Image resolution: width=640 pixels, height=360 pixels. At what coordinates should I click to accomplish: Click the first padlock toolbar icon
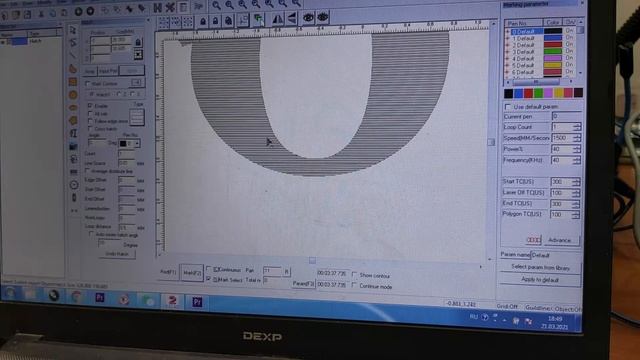202,21
